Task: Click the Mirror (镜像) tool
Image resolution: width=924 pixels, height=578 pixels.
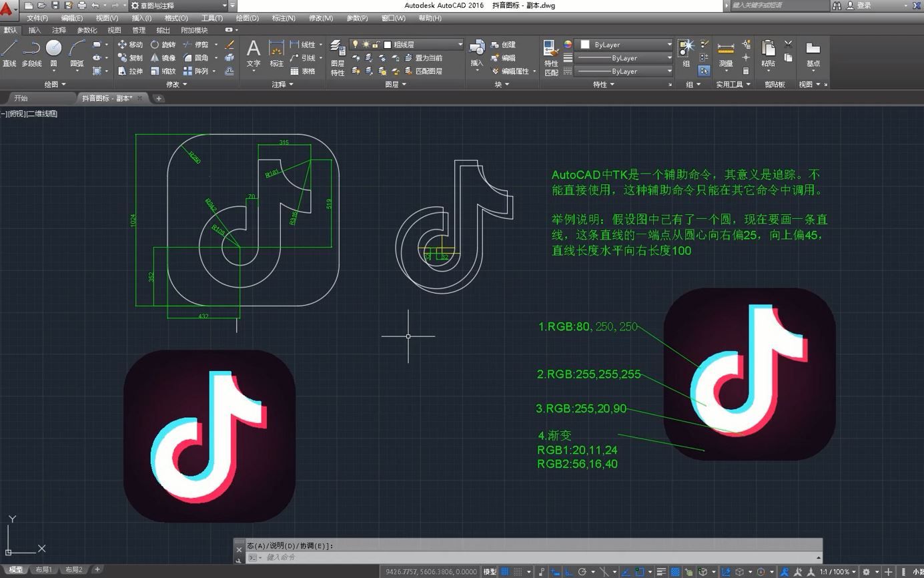Action: pos(163,58)
